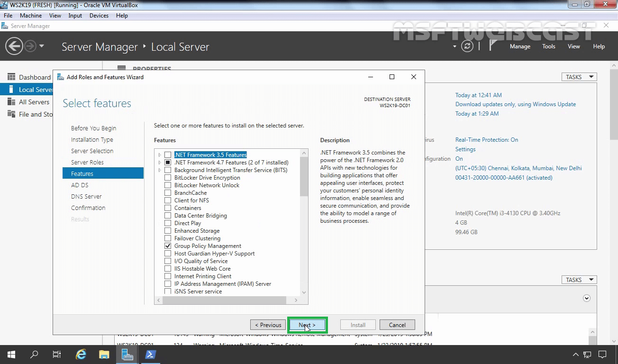Open the Tools menu

pos(549,46)
